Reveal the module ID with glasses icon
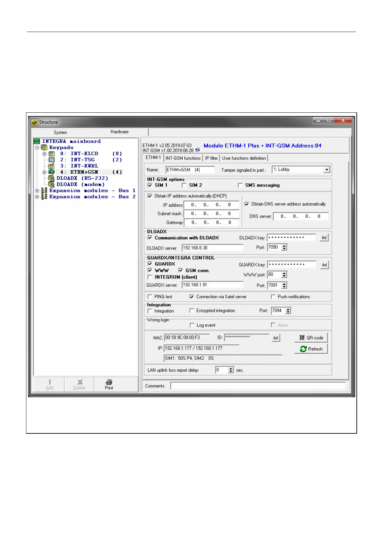Viewport: 392px width, 555px height. pyautogui.click(x=276, y=338)
